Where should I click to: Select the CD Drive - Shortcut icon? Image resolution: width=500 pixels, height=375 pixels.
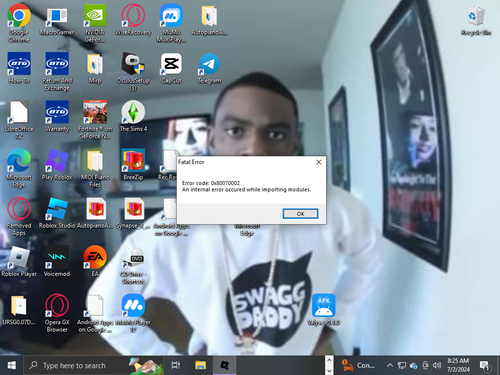(133, 266)
